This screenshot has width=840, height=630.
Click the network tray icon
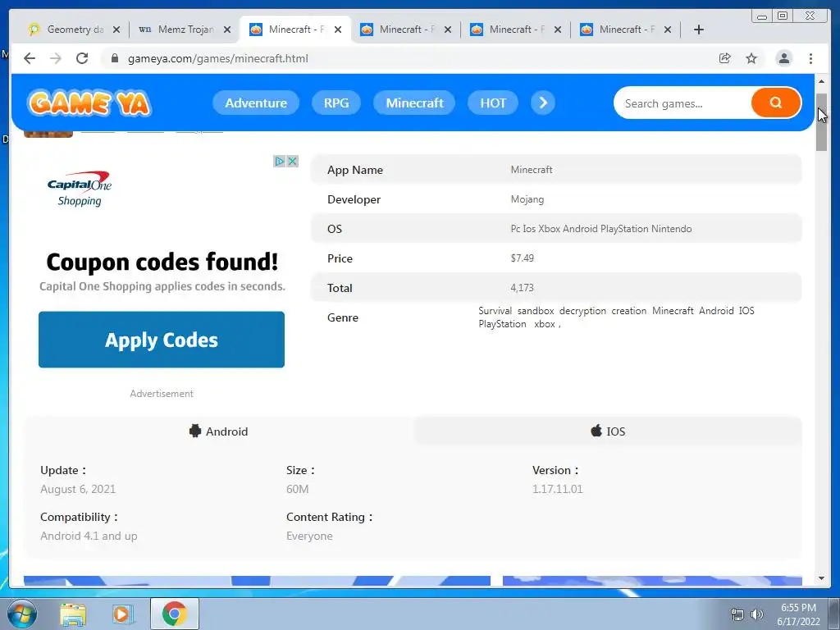[737, 614]
